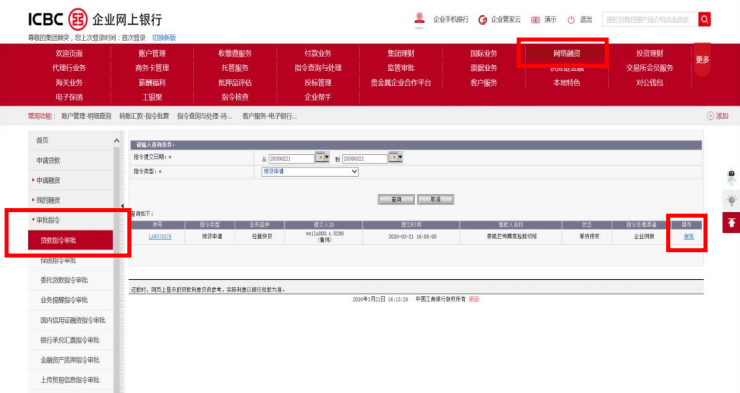The height and width of the screenshot is (393, 740).
Task: Click the robot assistant icon on right edge
Action: click(732, 177)
